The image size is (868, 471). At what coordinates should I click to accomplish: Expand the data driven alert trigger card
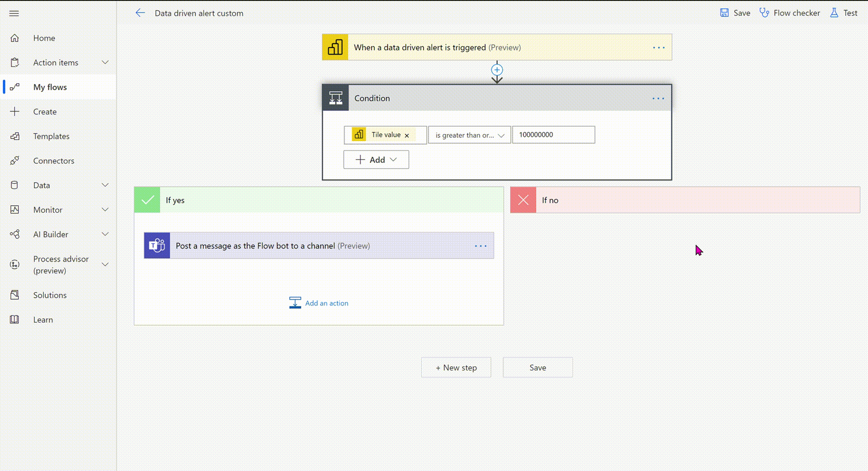[497, 47]
